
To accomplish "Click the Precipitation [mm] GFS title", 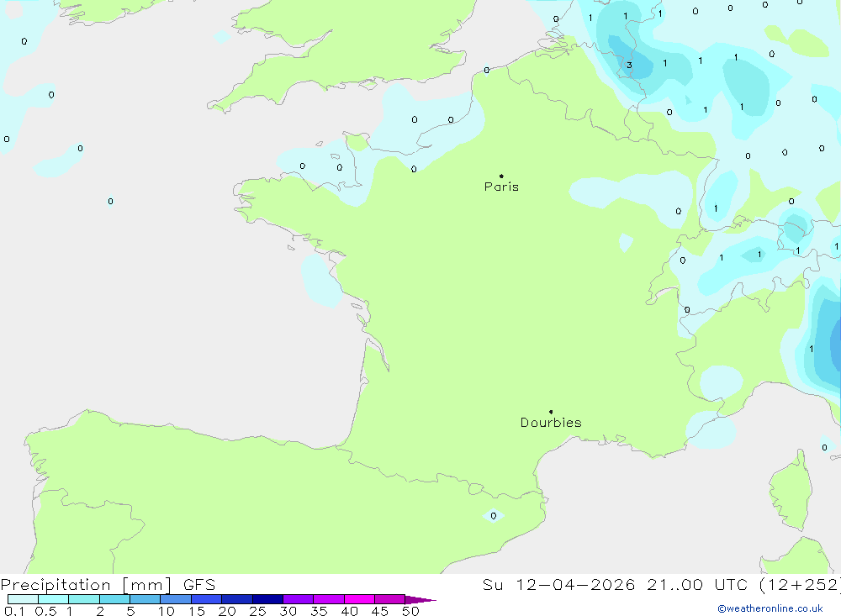I will tap(108, 584).
